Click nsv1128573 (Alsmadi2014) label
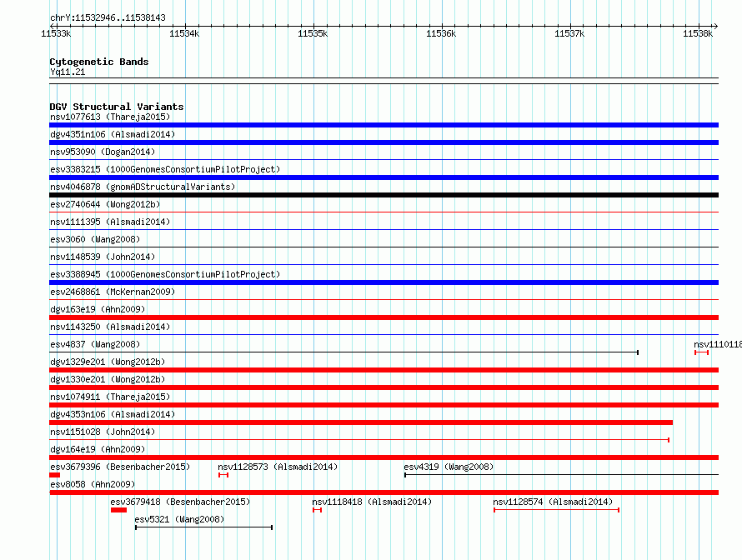742x560 pixels. tap(278, 467)
